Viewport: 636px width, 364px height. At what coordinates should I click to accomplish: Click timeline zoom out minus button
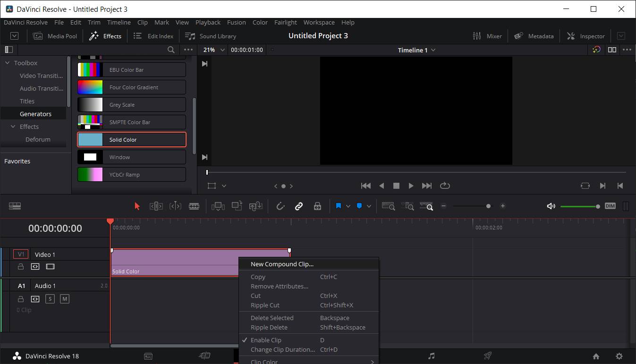pos(443,206)
